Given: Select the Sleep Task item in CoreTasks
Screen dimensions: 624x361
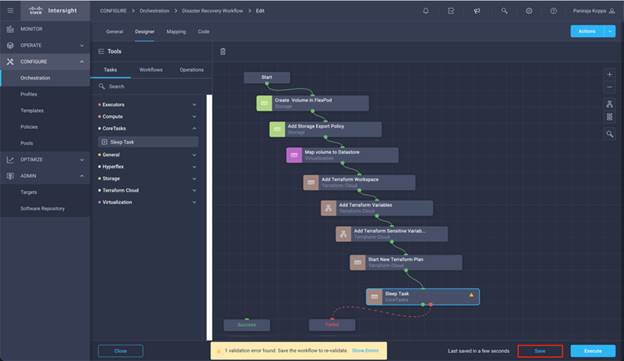Looking at the screenshot, I should click(x=148, y=142).
